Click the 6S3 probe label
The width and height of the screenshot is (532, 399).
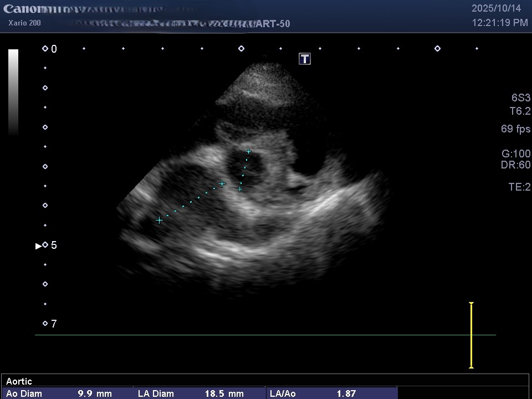(x=520, y=98)
